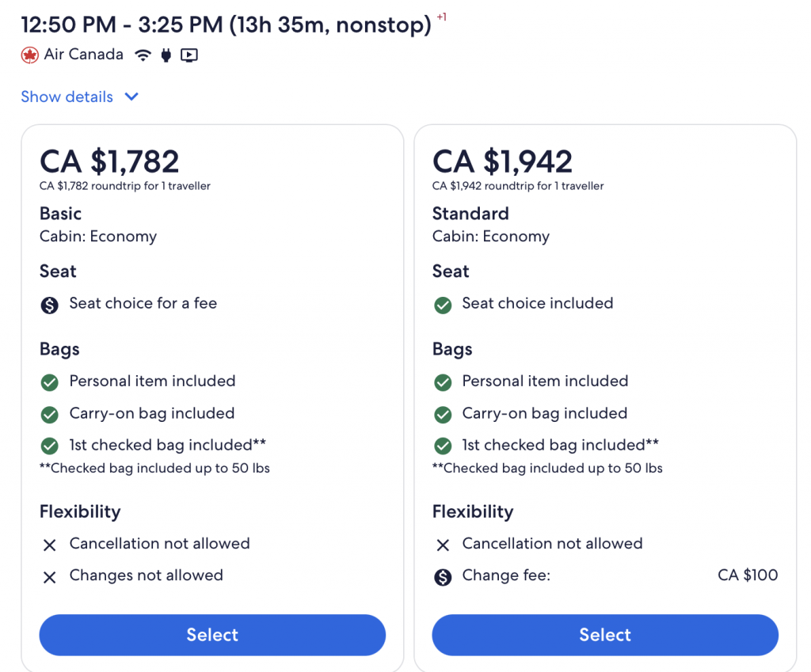Click Basic fare 1st checked bag checkmark

pos(50,446)
